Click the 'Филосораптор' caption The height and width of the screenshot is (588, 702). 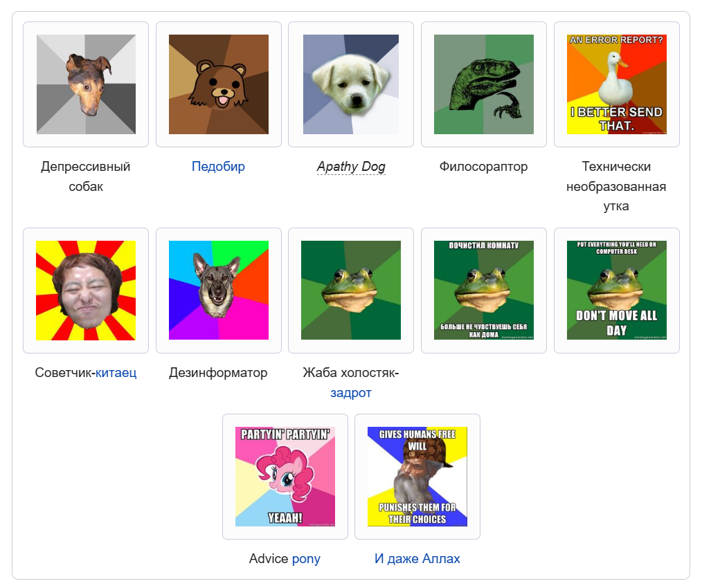[x=483, y=167]
